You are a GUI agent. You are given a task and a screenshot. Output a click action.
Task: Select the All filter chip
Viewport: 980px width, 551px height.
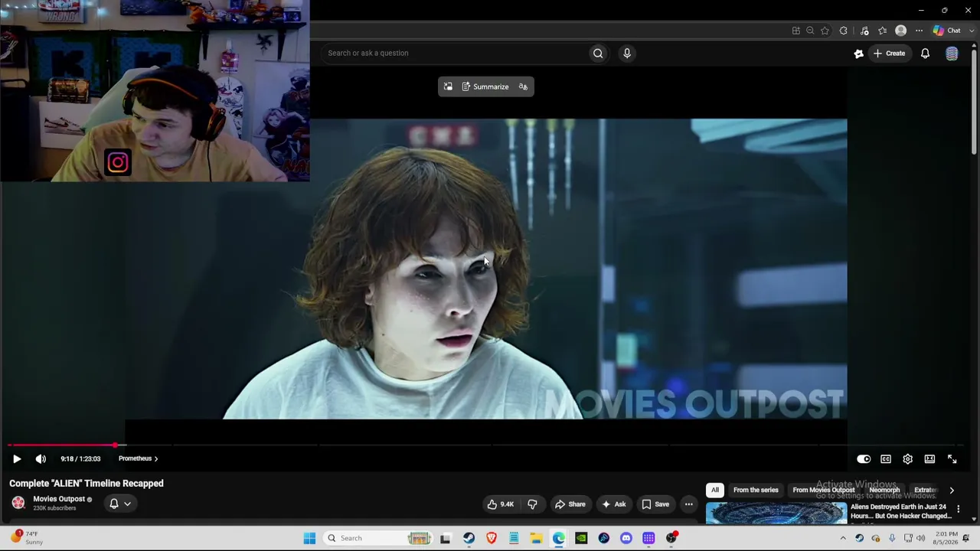point(714,490)
